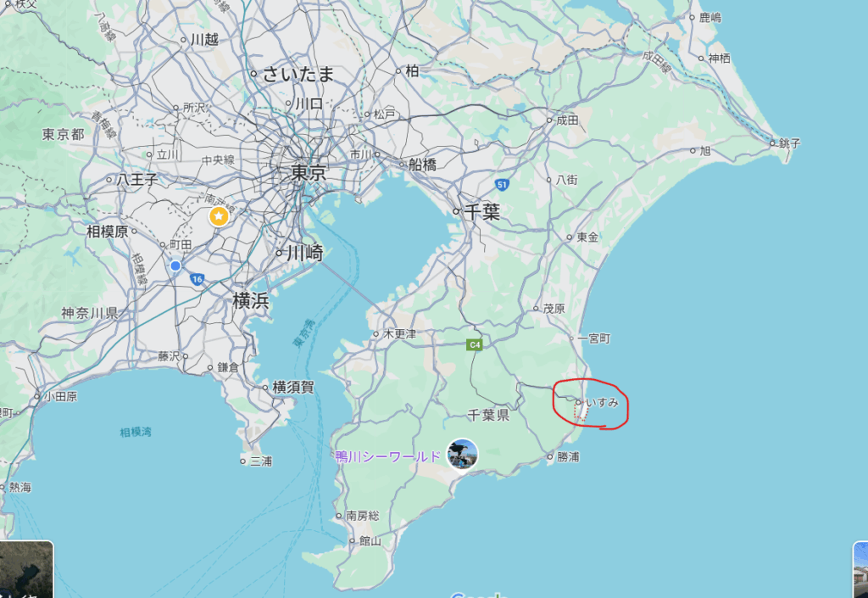Image resolution: width=868 pixels, height=598 pixels.
Task: Open the street view thumbnail at right edge
Action: click(x=861, y=570)
